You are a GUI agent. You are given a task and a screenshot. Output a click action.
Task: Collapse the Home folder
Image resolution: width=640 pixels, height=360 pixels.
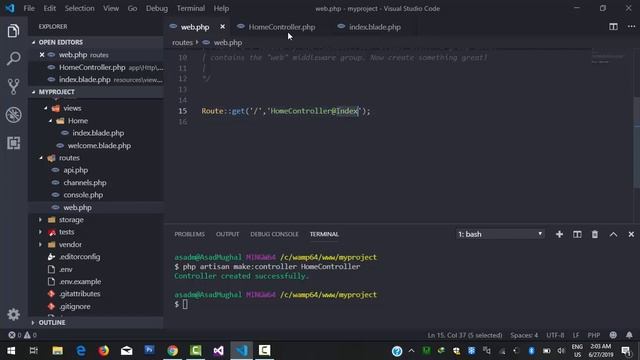(50, 121)
